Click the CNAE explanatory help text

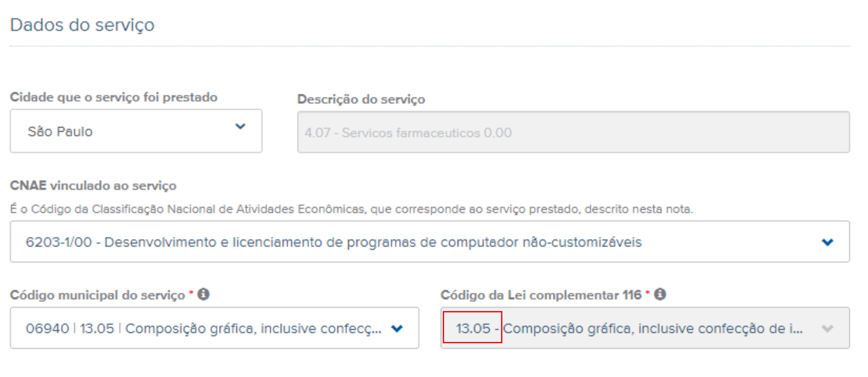point(352,209)
